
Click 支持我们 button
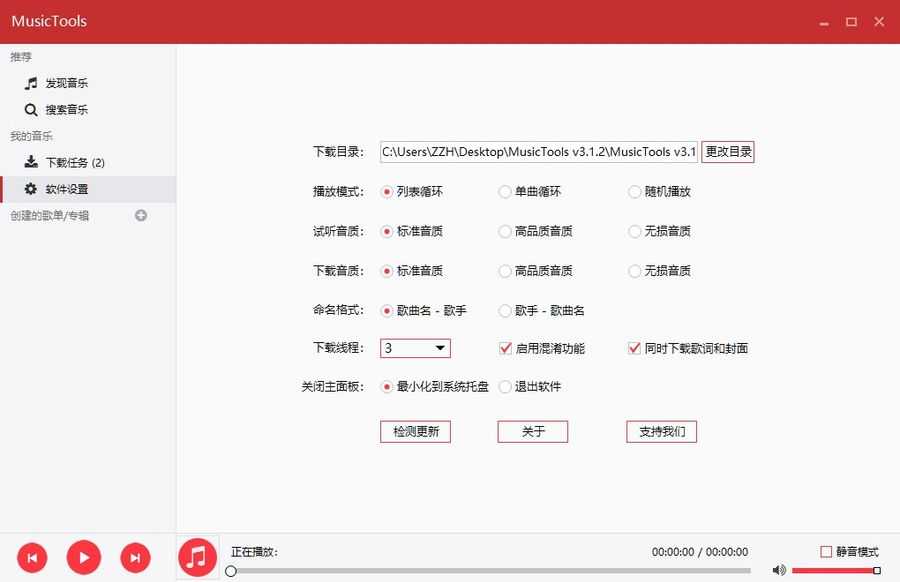coord(661,432)
